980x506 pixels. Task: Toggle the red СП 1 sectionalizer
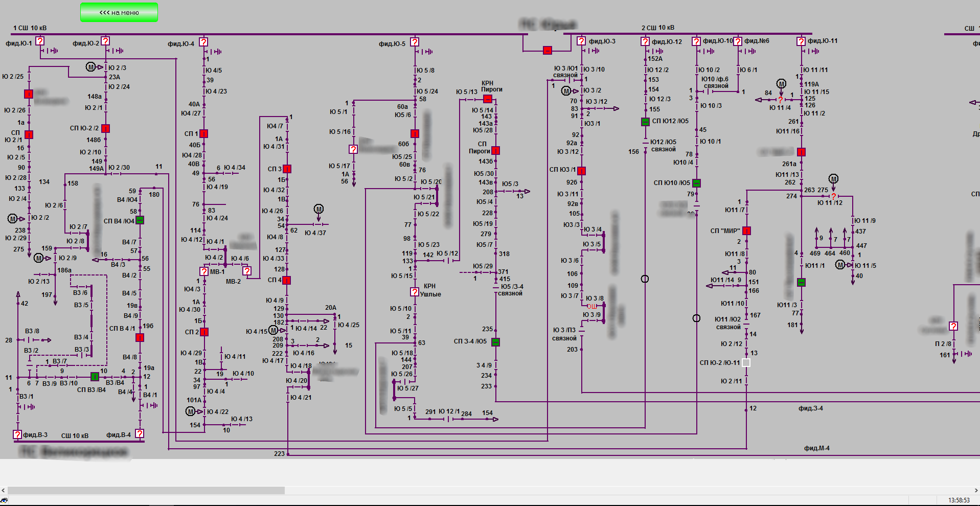point(203,133)
